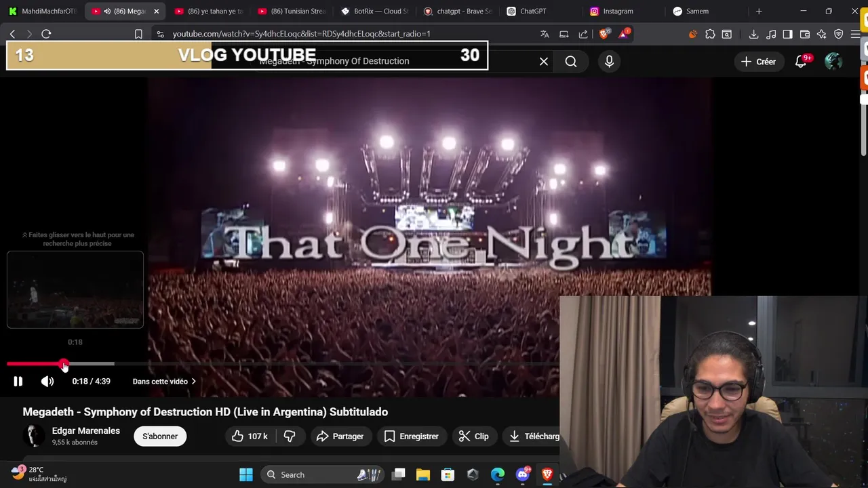Open Discord from taskbar

(x=522, y=474)
